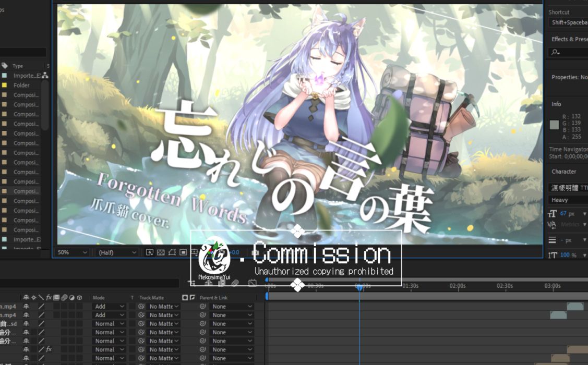Image resolution: width=588 pixels, height=365 pixels.
Task: Click the 3D Layer column header icon
Action: click(x=79, y=297)
